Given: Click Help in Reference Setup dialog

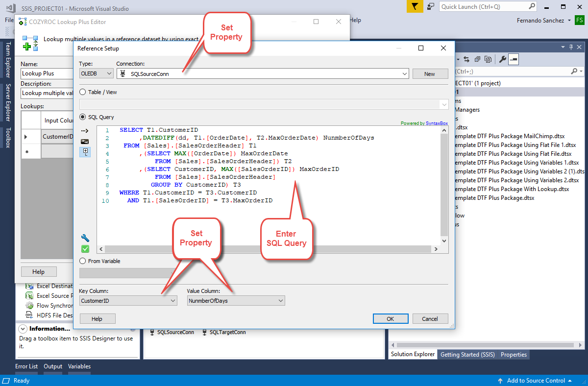Looking at the screenshot, I should (97, 319).
